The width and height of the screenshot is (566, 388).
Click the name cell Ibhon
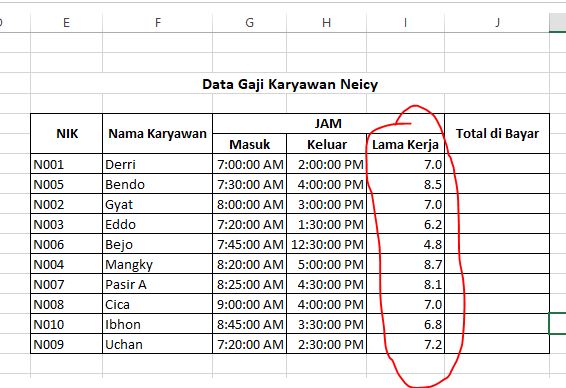[158, 324]
